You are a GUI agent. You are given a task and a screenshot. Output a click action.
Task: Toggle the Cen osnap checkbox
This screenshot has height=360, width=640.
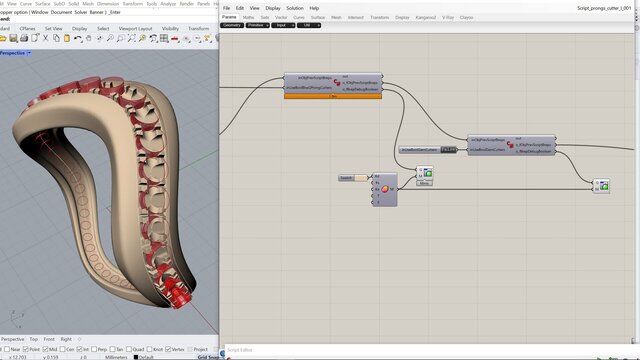click(x=62, y=349)
